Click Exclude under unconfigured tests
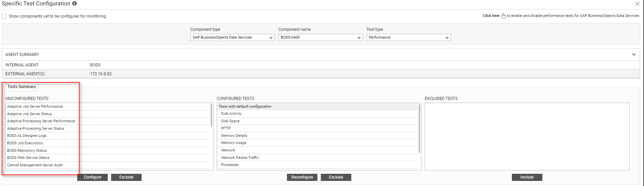The height and width of the screenshot is (186, 644). 126,177
